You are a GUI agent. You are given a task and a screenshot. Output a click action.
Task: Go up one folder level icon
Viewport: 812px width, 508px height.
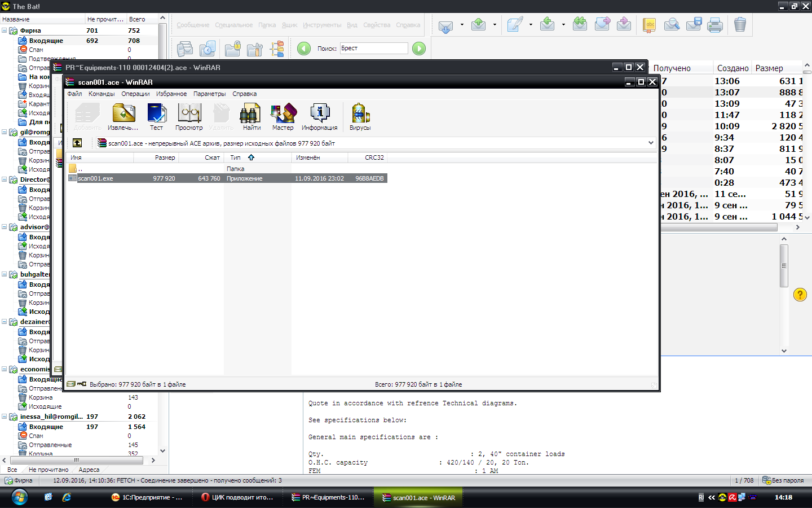coord(77,143)
